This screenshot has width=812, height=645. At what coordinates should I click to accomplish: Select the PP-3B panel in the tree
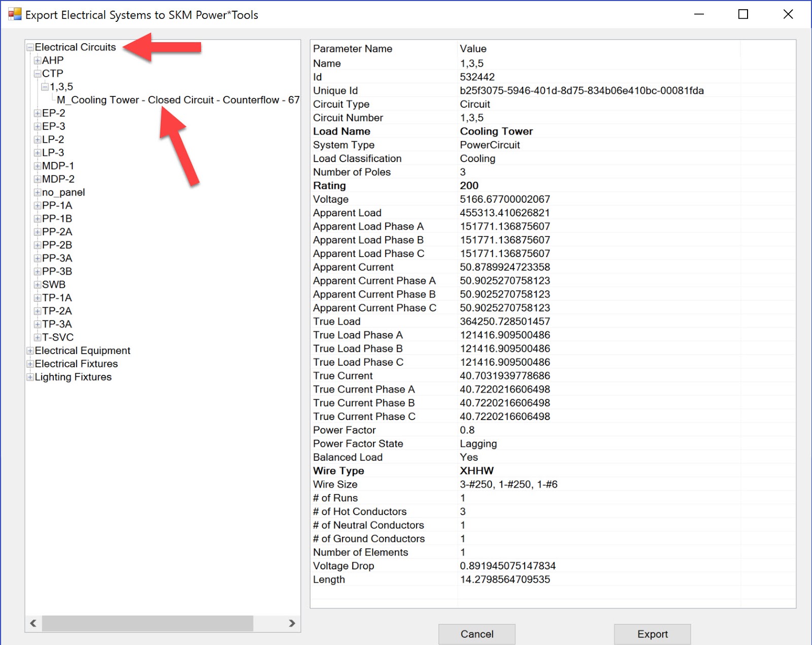(57, 271)
